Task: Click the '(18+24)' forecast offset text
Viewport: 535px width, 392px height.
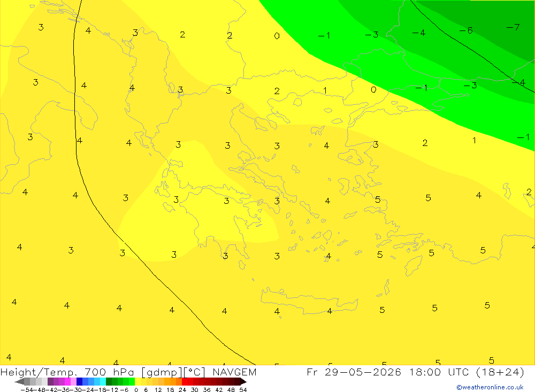Action: tap(500, 372)
